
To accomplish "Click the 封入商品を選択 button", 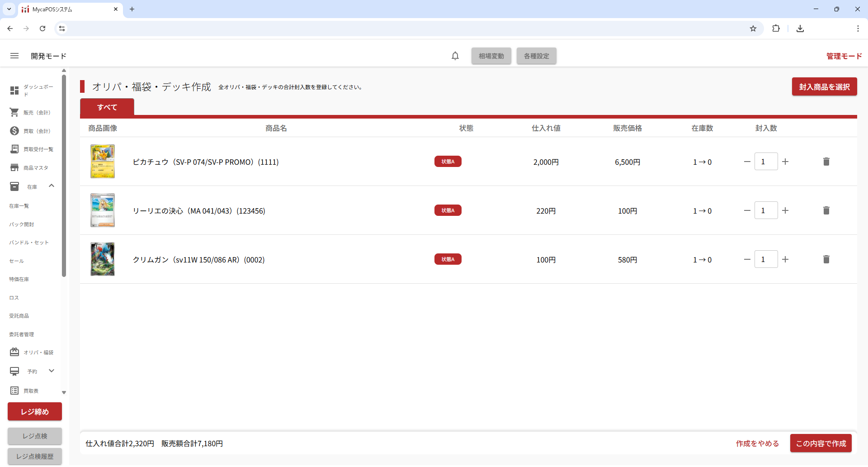I will click(824, 87).
